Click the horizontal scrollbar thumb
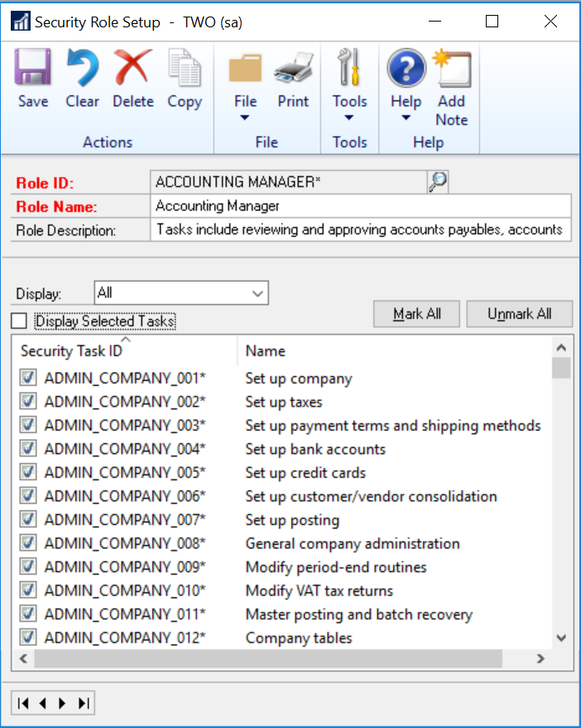The height and width of the screenshot is (728, 581). pyautogui.click(x=268, y=658)
